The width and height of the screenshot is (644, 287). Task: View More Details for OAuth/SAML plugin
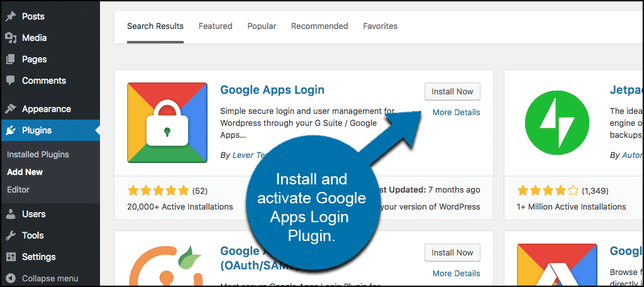pyautogui.click(x=457, y=273)
